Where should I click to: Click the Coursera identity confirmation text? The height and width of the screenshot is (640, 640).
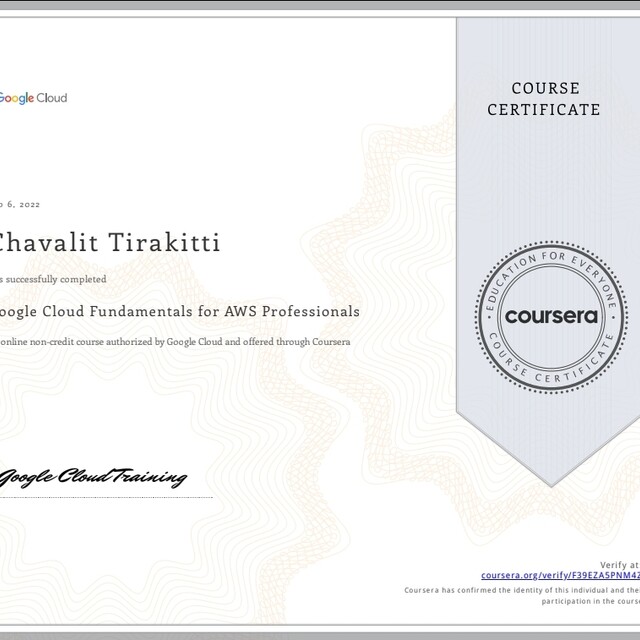(x=520, y=590)
